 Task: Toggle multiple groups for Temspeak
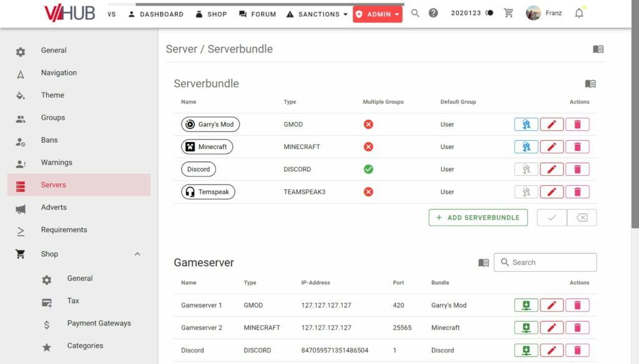click(368, 192)
